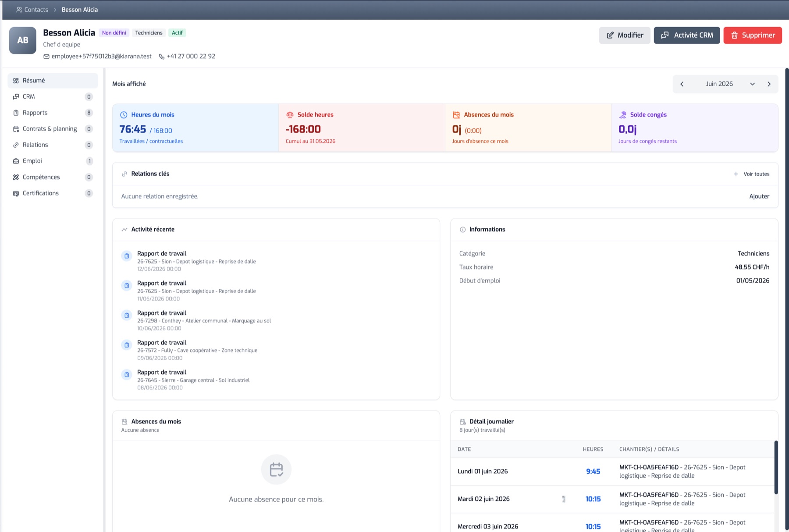Click the calendar icon in Absences du mois card
Image resolution: width=789 pixels, height=532 pixels.
click(x=456, y=115)
